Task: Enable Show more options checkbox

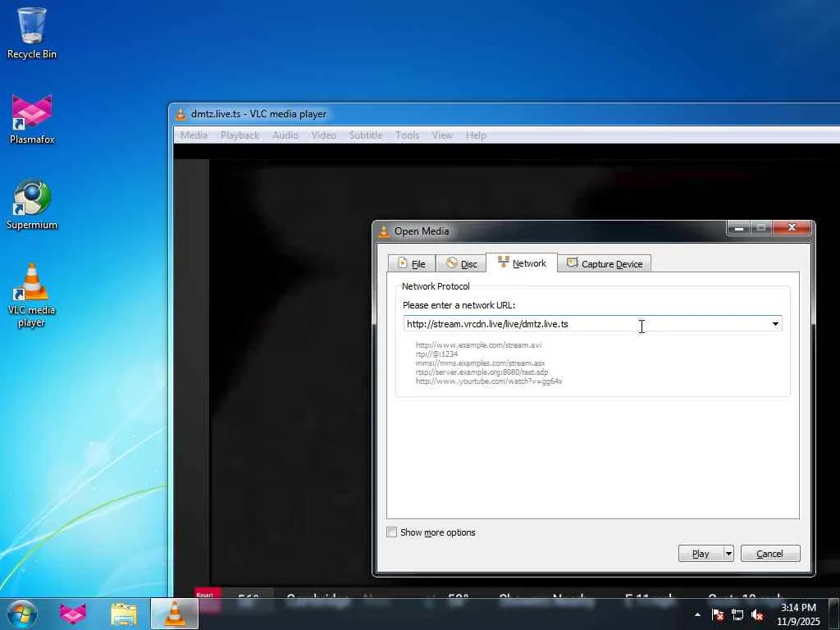Action: coord(392,532)
